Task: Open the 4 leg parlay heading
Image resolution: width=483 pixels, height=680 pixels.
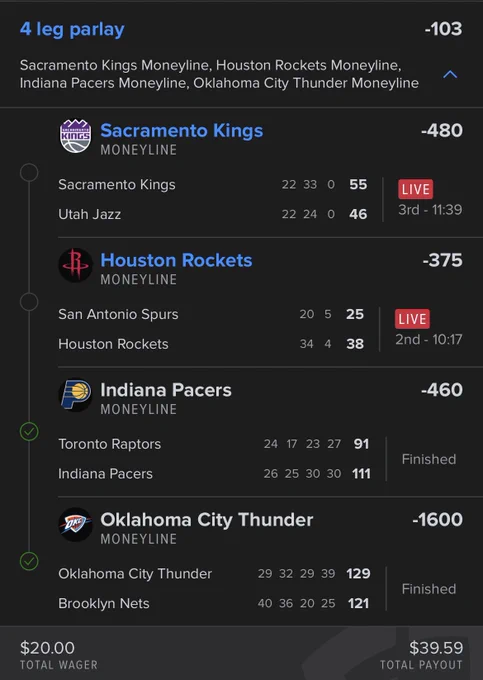Action: point(72,29)
